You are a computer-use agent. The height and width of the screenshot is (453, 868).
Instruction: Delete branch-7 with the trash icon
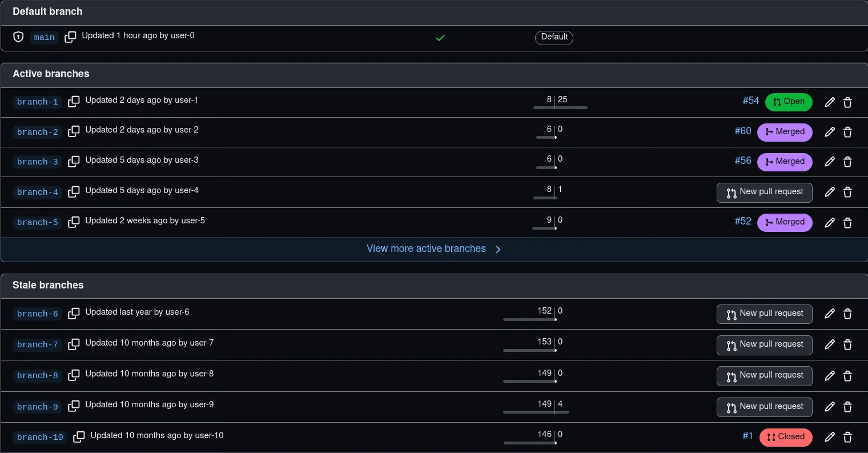(x=847, y=344)
